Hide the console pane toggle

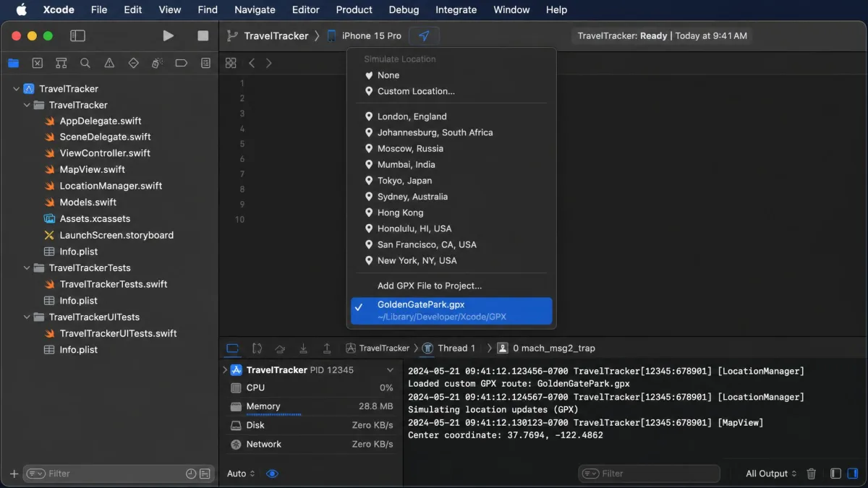pyautogui.click(x=853, y=474)
